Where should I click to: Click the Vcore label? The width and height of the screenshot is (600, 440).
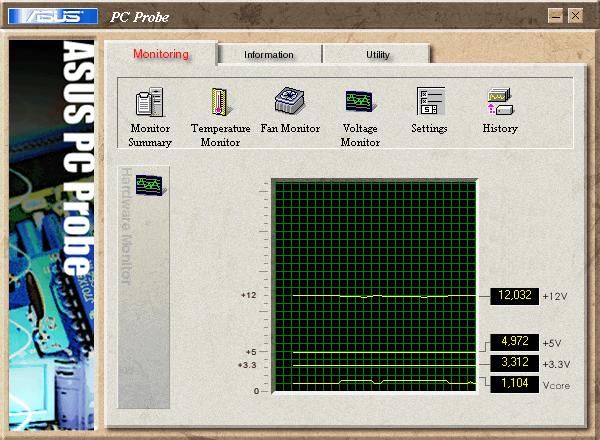click(x=556, y=386)
